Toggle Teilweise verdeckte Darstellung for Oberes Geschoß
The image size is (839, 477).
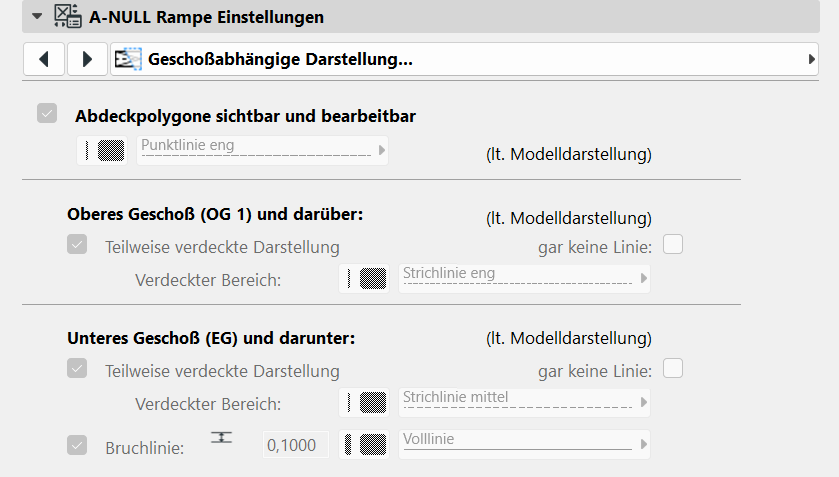(x=77, y=245)
